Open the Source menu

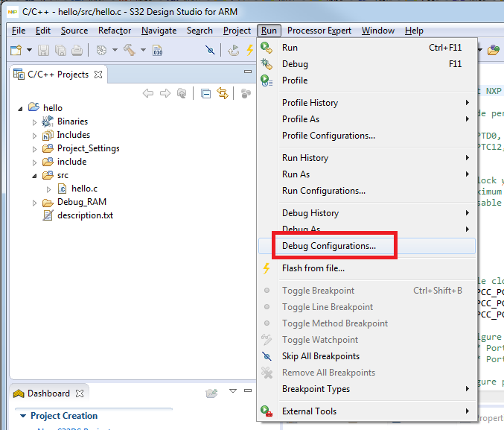pos(74,31)
